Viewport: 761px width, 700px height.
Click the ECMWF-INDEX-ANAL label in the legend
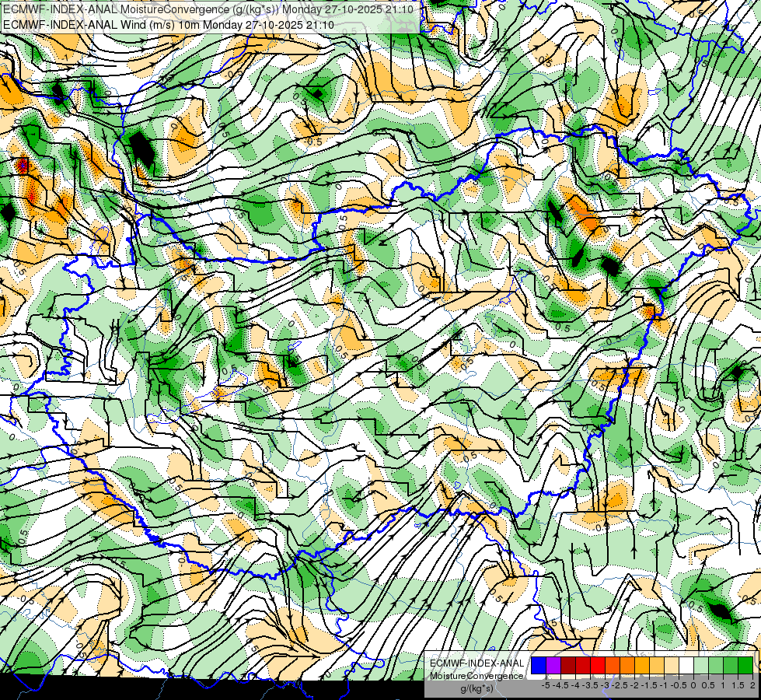click(477, 663)
